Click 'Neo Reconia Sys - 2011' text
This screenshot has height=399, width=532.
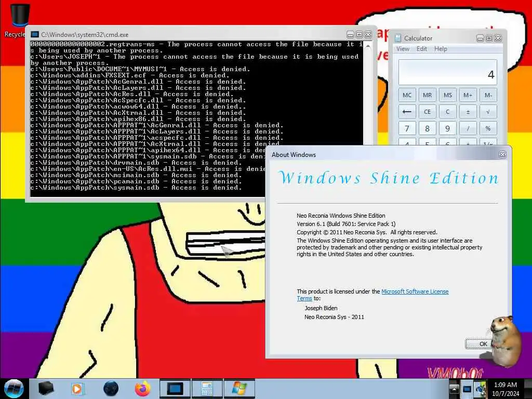pyautogui.click(x=334, y=317)
